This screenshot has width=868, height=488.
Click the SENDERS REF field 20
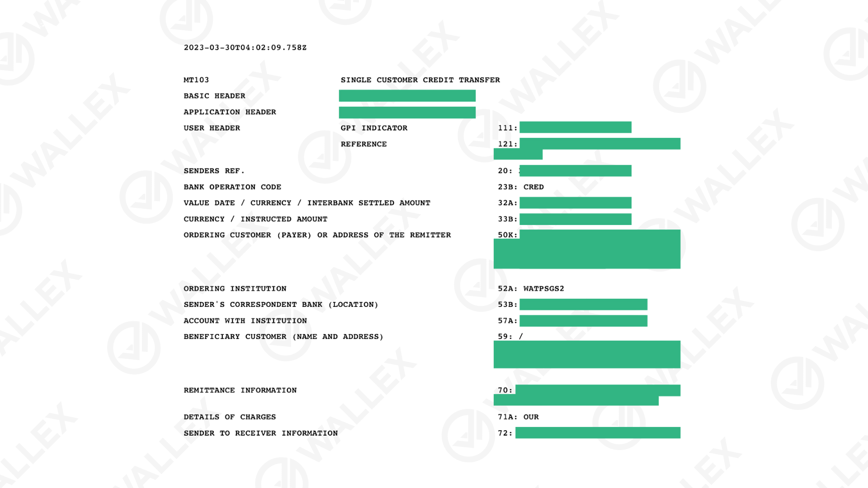pos(576,171)
